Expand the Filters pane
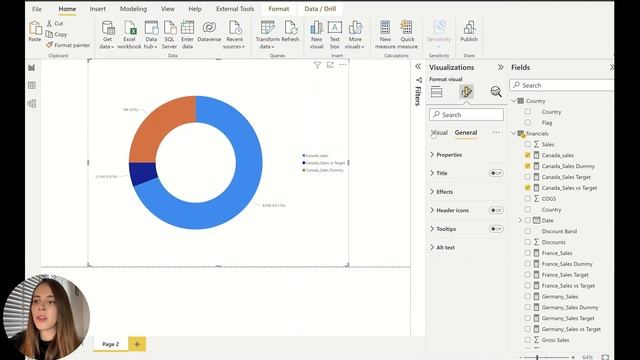This screenshot has width=640, height=360. pyautogui.click(x=418, y=66)
